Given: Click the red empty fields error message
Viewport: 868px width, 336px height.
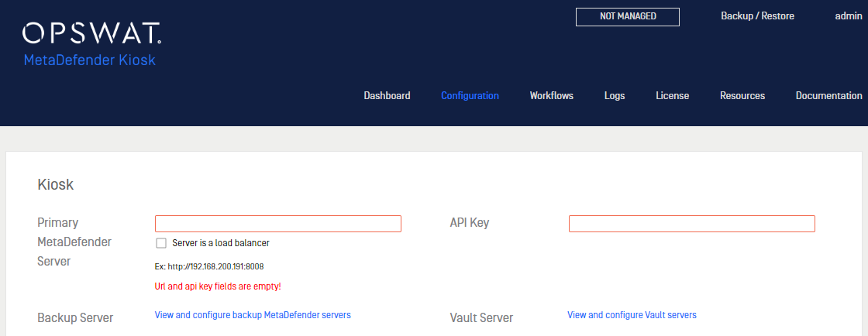Looking at the screenshot, I should [x=218, y=286].
